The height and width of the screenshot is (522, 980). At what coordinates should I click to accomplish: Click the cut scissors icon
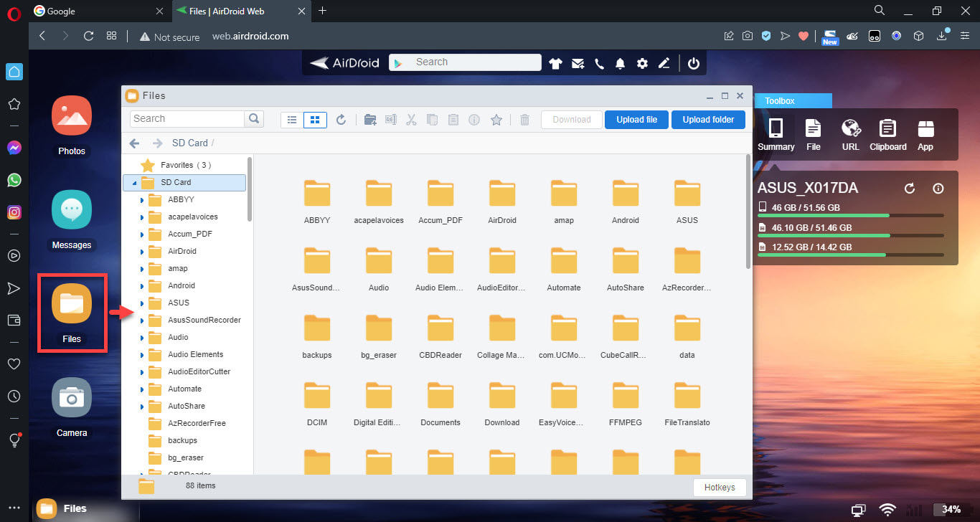(411, 120)
